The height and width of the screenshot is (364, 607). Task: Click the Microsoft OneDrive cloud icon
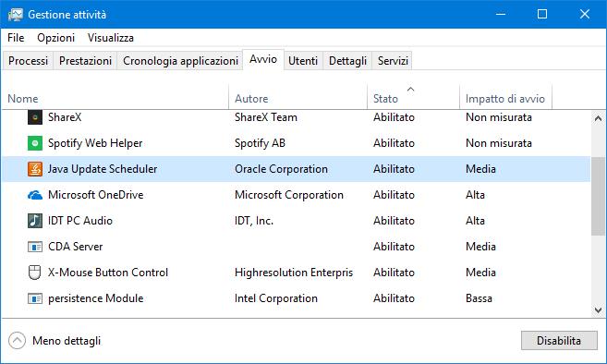pos(35,195)
